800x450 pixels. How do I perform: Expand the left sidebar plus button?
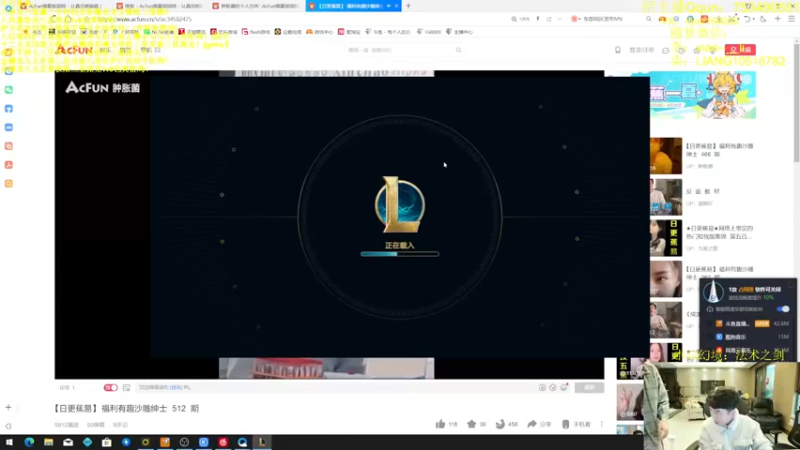click(x=8, y=407)
